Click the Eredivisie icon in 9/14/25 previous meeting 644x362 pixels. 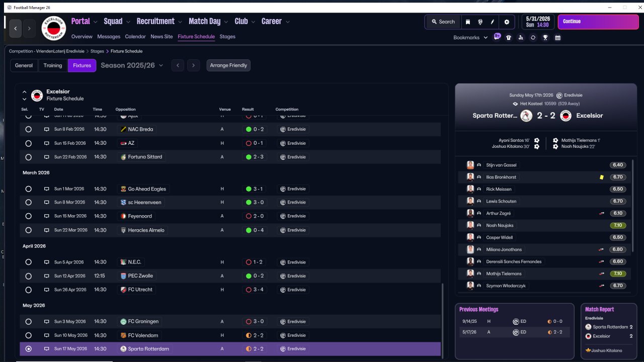pyautogui.click(x=516, y=321)
